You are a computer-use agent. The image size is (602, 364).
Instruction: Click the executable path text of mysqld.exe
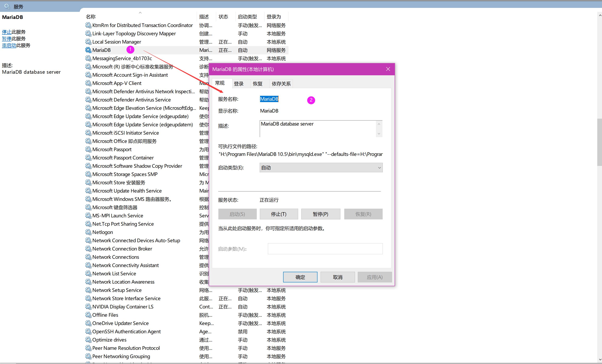(301, 154)
